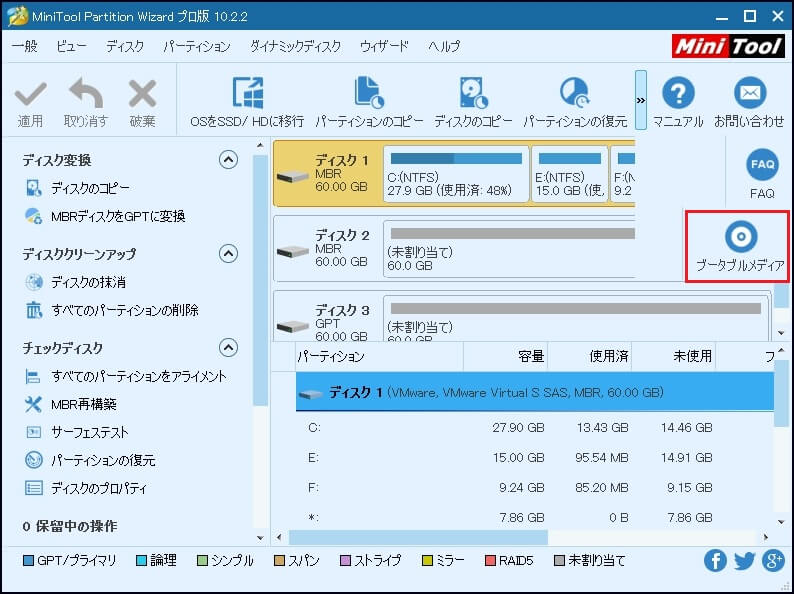The image size is (794, 594).
Task: Start パーティションの復元 toolbar wizard
Action: click(575, 102)
